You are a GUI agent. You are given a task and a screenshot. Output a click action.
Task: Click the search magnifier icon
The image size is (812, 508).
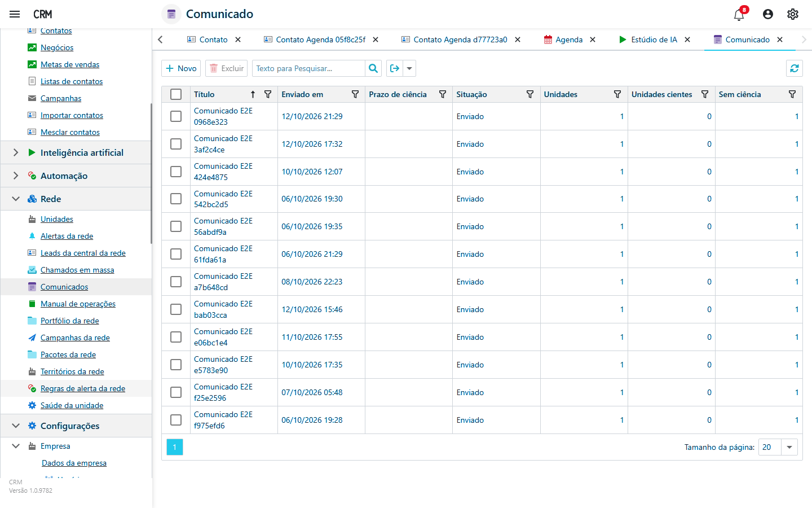click(373, 68)
